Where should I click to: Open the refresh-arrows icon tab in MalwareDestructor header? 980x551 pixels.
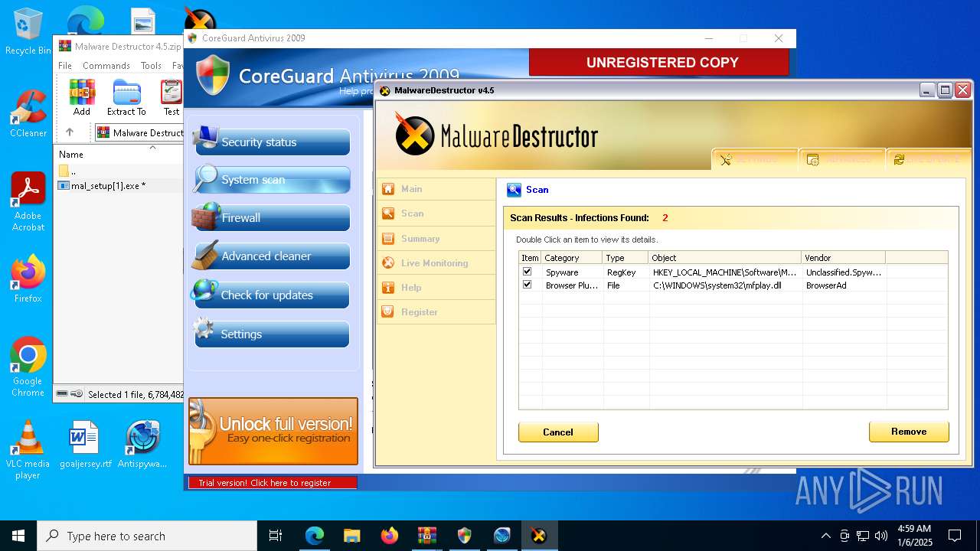coord(929,159)
